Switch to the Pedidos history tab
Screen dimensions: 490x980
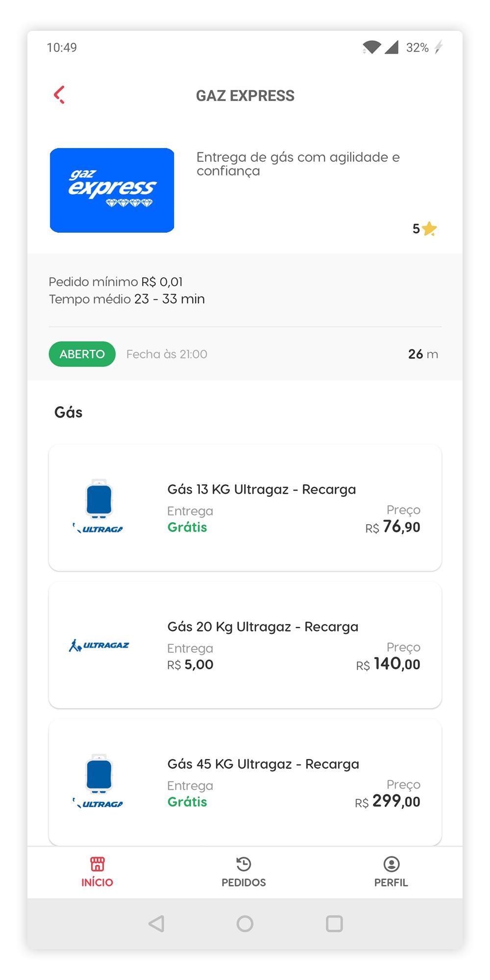(x=244, y=872)
